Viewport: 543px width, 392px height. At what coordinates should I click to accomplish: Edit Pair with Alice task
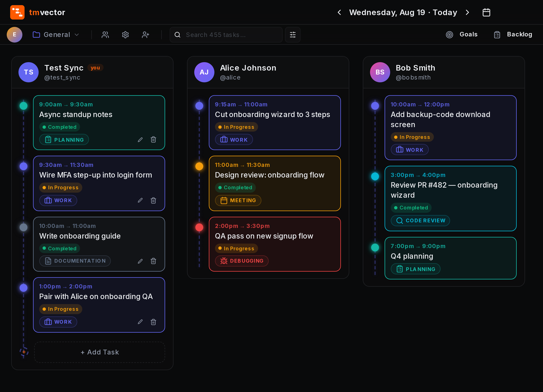tap(140, 322)
